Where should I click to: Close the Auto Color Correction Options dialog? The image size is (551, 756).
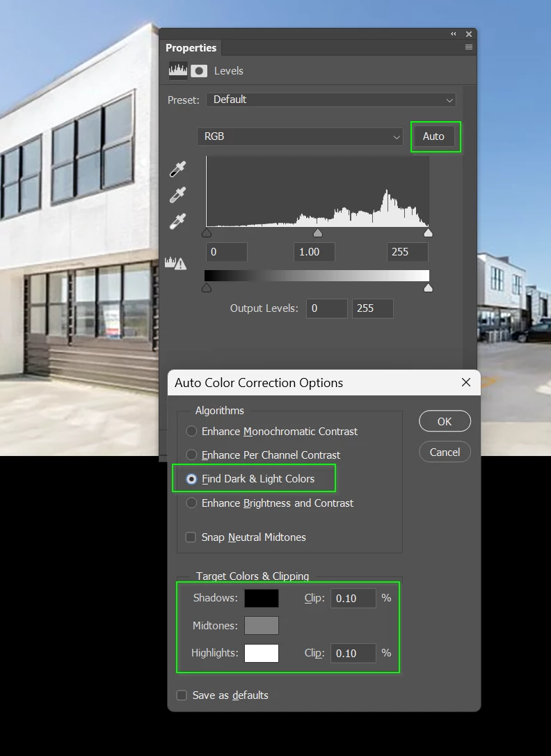(465, 382)
